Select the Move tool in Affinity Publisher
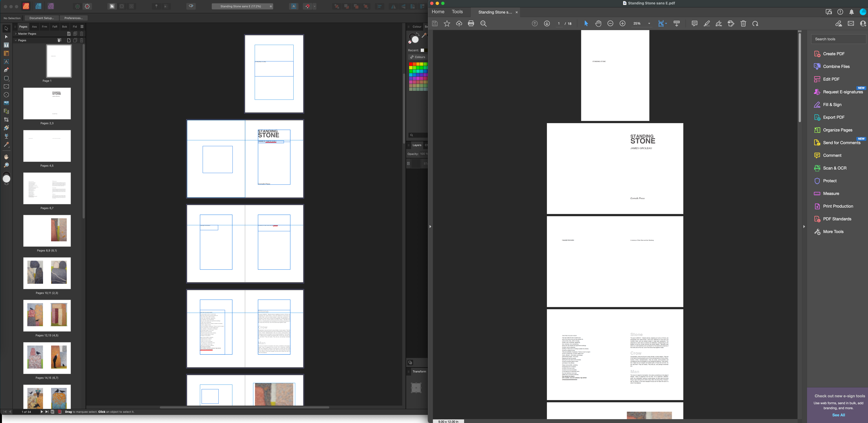Screen dimensions: 868x423 click(x=6, y=29)
